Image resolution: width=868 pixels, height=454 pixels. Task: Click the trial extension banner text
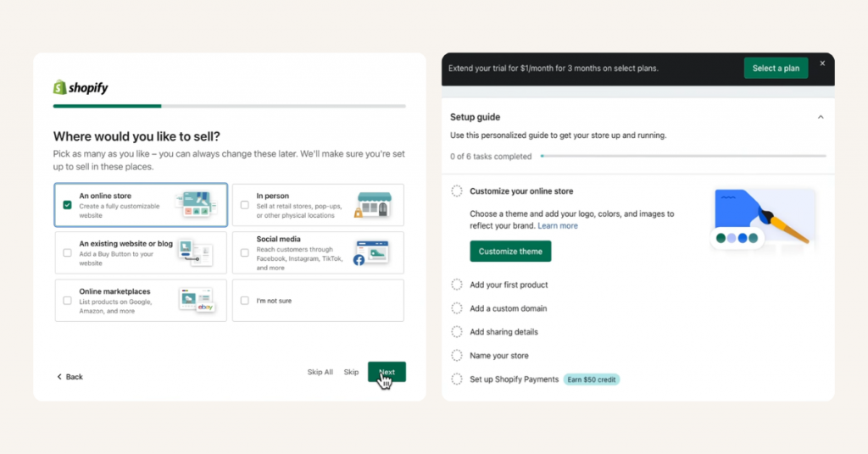click(x=554, y=69)
